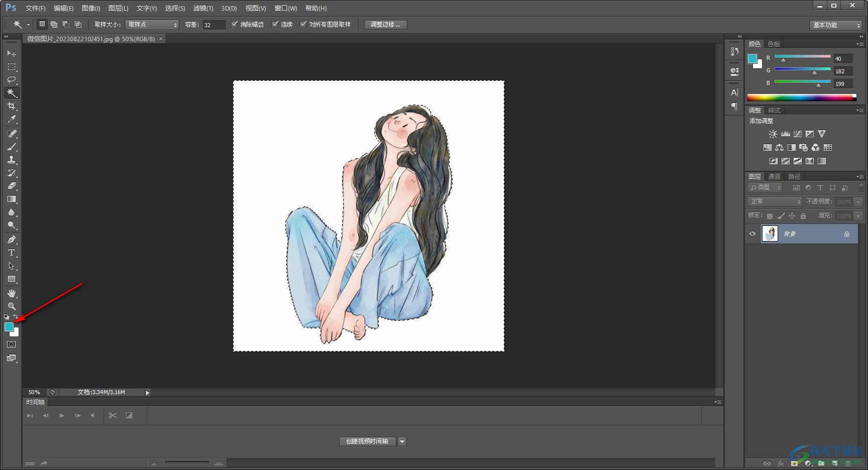The width and height of the screenshot is (868, 470).
Task: Open tool preset picker arrow
Action: coord(28,25)
